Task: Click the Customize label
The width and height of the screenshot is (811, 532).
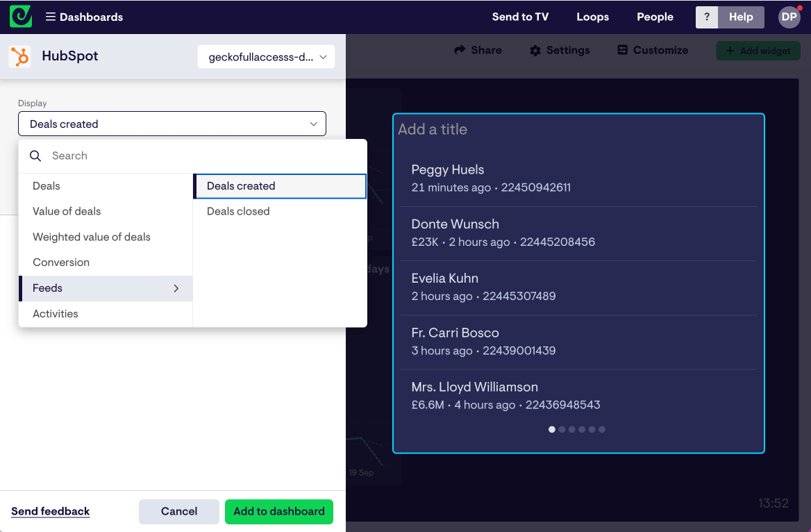Action: click(x=660, y=50)
